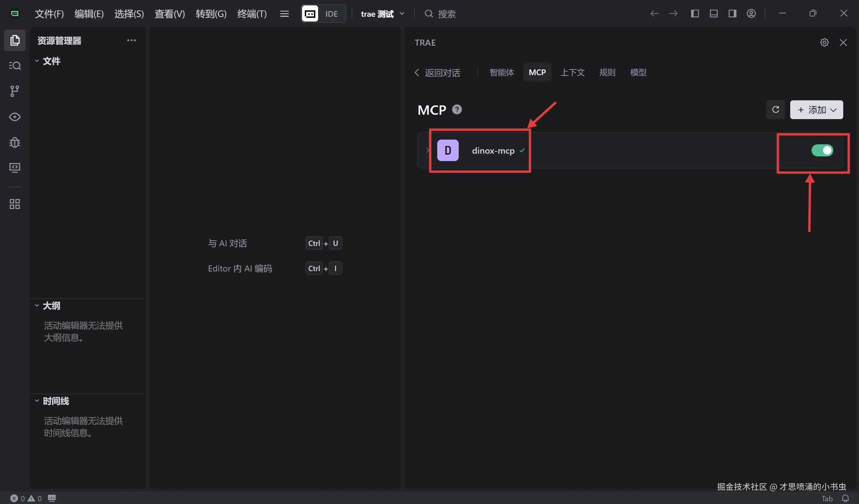The height and width of the screenshot is (504, 859).
Task: Click the top 搜索 search field
Action: 447,14
